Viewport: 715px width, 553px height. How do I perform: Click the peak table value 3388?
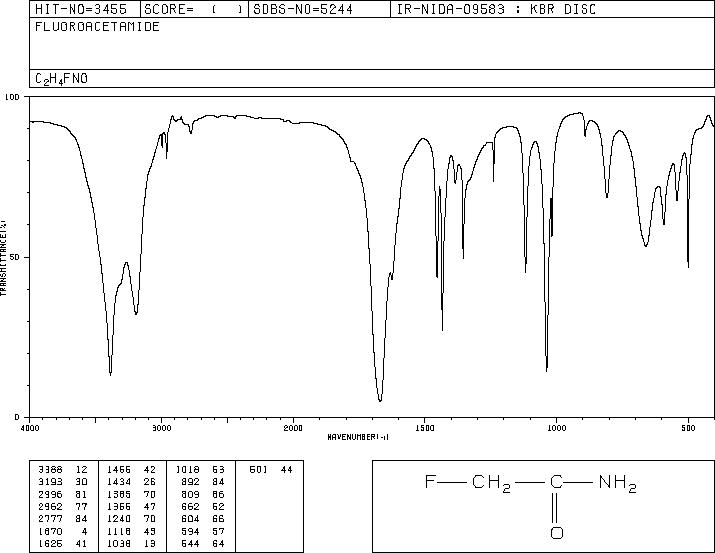pos(50,470)
